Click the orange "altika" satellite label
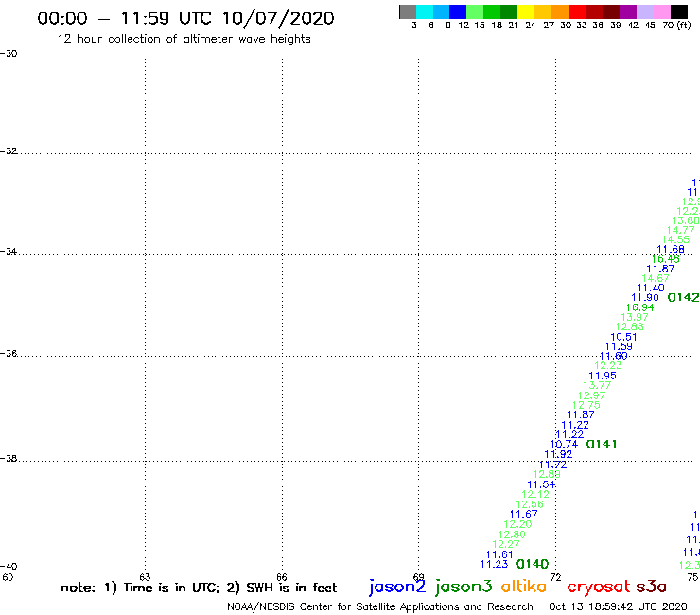 [524, 587]
